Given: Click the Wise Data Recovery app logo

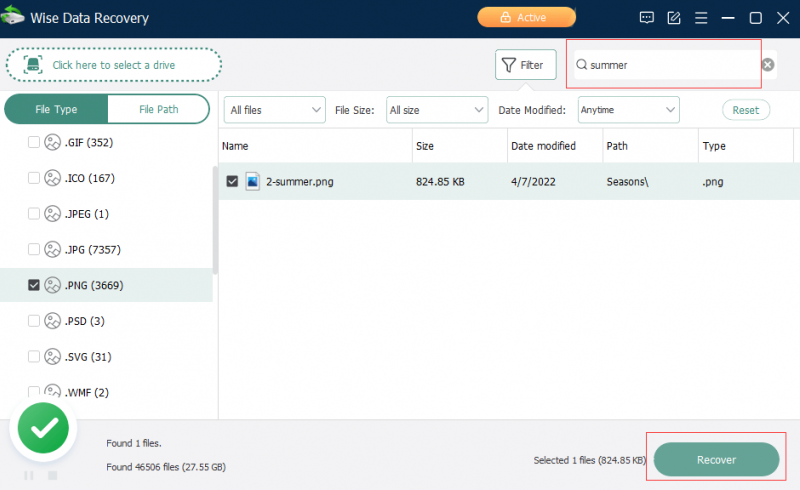Looking at the screenshot, I should [12, 16].
